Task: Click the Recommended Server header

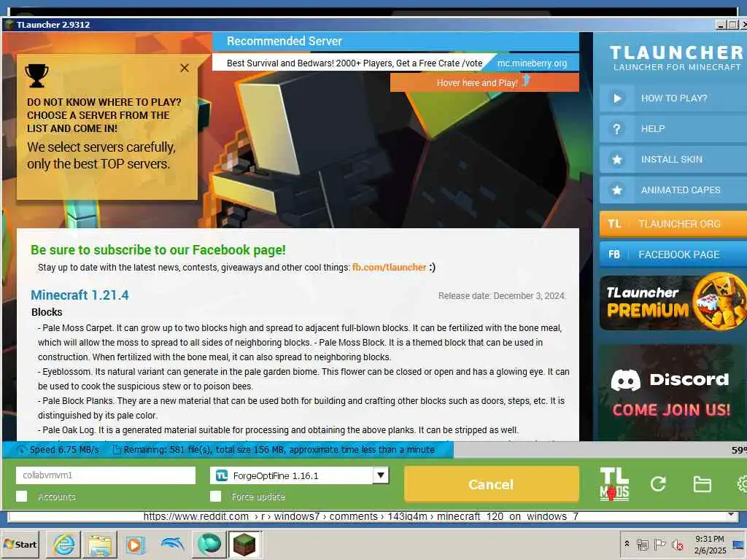Action: pos(285,42)
